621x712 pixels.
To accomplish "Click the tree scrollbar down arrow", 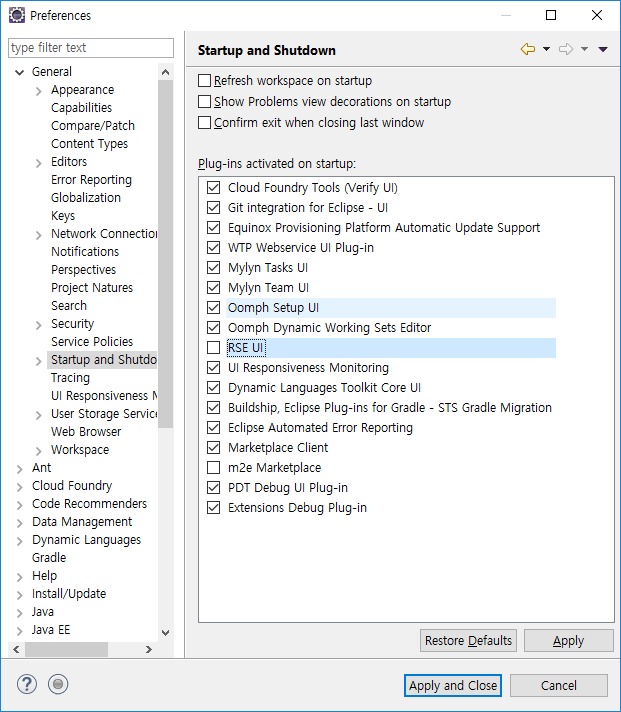I will (165, 633).
